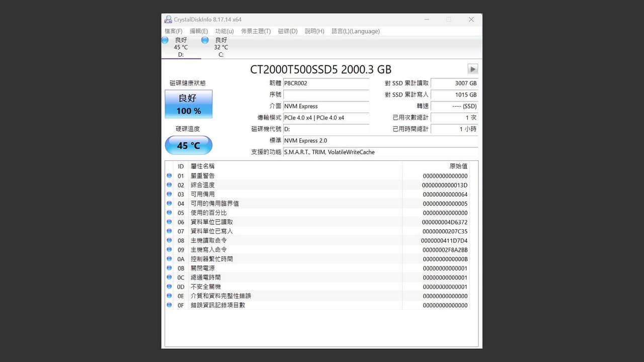Click the blue status orb for drive D:
The height and width of the screenshot is (362, 644).
click(165, 40)
